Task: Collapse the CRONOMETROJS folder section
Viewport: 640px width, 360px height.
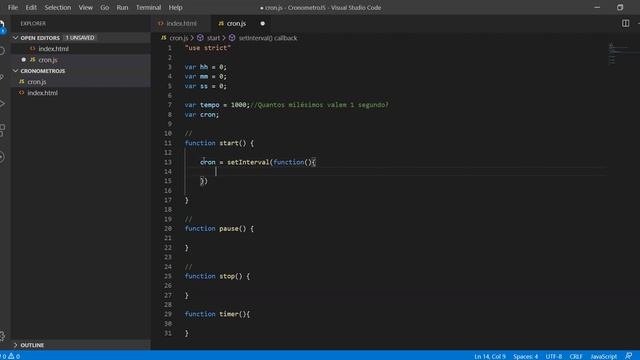Action: point(16,71)
